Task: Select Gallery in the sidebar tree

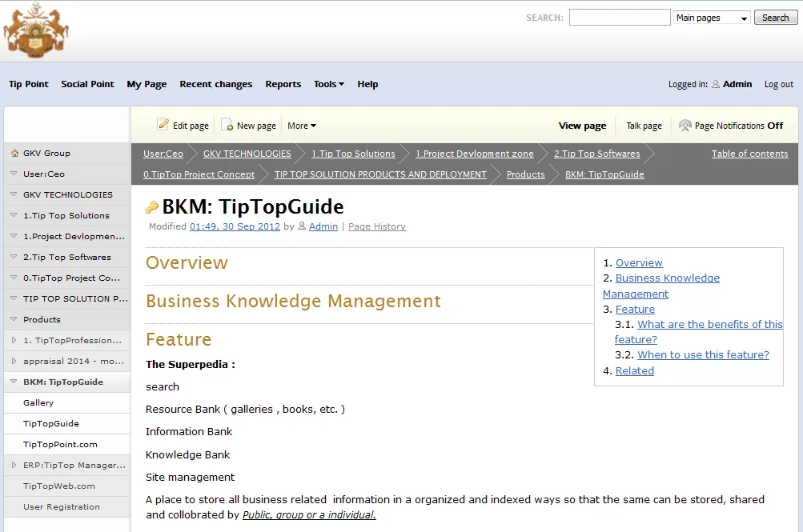Action: [x=38, y=402]
